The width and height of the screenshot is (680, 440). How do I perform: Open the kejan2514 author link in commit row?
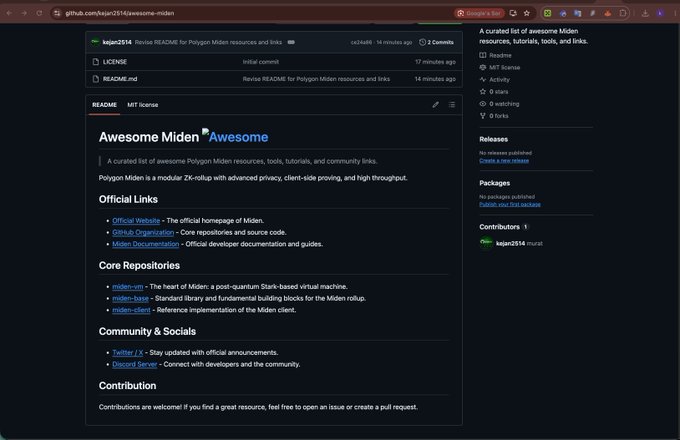(117, 42)
